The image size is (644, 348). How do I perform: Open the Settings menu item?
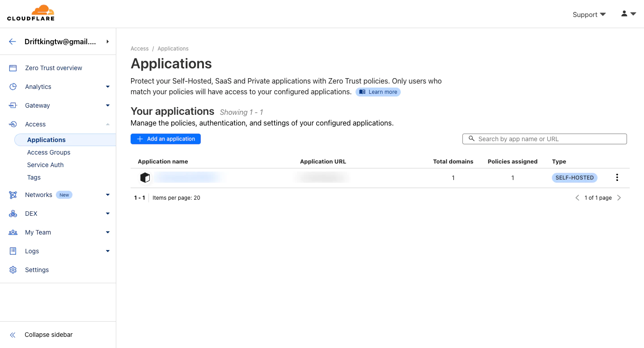pyautogui.click(x=37, y=270)
